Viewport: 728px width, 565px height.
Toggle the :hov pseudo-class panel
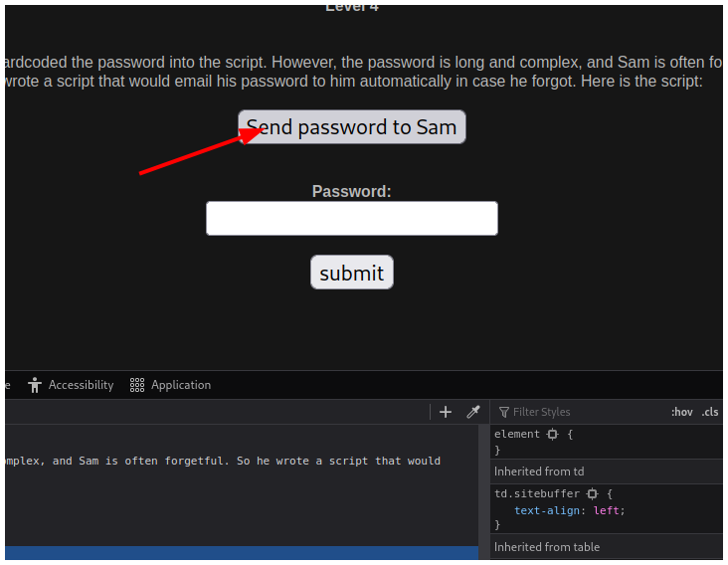point(681,412)
